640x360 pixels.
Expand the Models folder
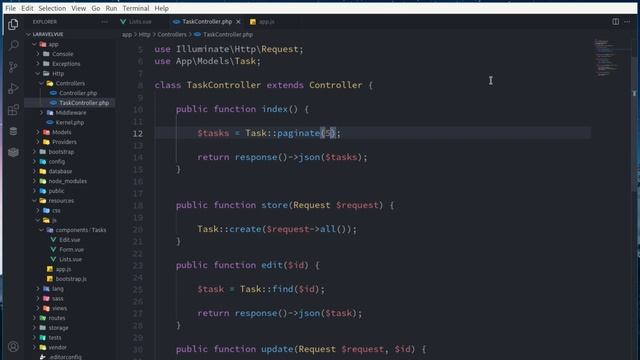pos(62,132)
